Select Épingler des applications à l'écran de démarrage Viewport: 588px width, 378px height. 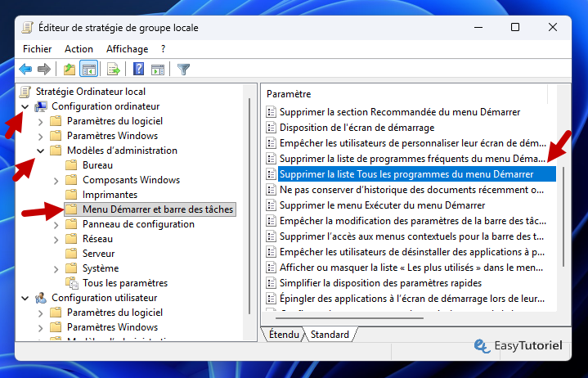[411, 299]
